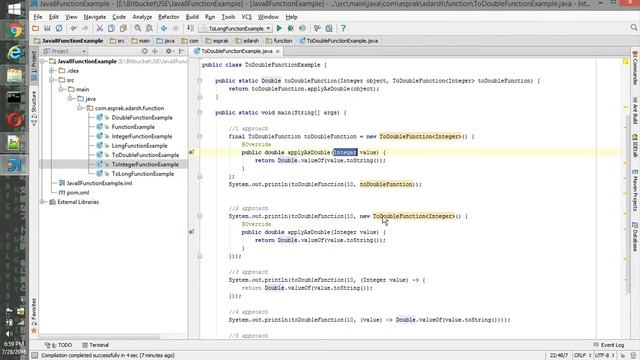Click the Synchronize toolbar icon
The height and width of the screenshot is (360, 640).
coord(59,29)
